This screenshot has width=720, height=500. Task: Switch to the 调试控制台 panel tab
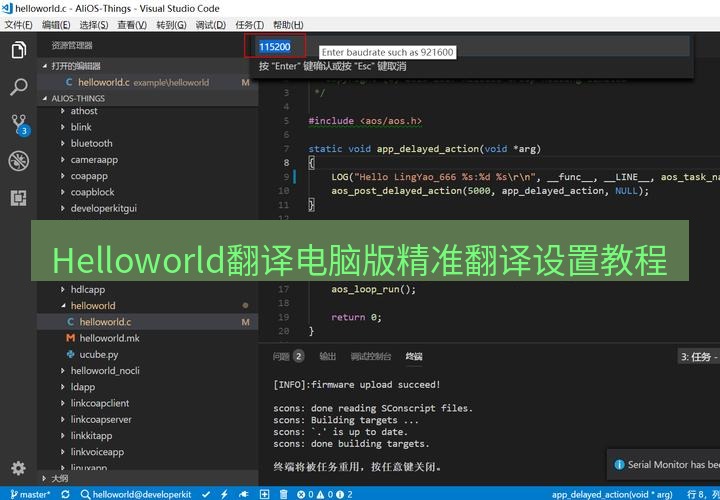point(371,356)
